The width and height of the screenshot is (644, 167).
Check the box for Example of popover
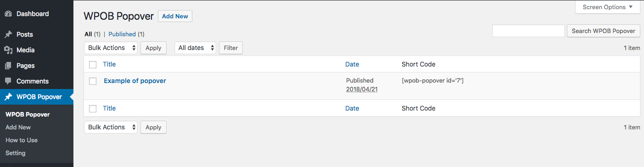(93, 81)
